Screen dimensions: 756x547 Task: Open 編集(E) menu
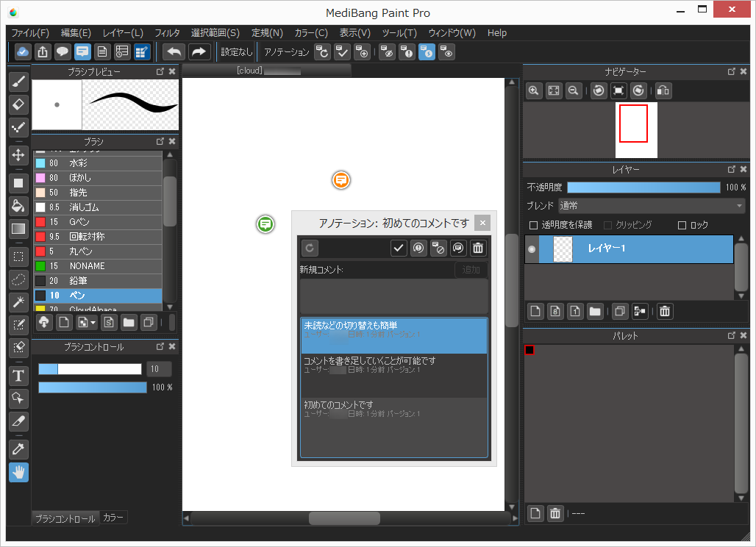[76, 33]
